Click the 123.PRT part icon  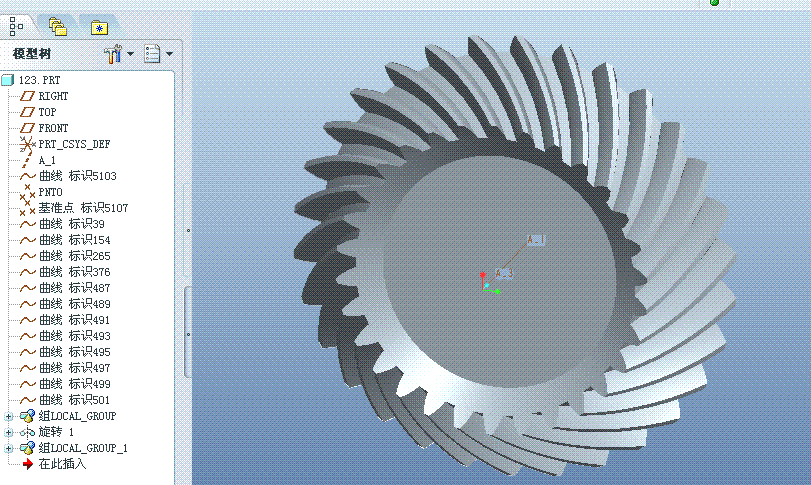coord(7,80)
